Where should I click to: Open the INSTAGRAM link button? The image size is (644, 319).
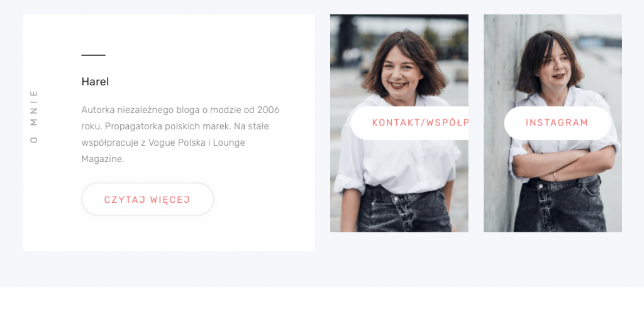[x=557, y=123]
